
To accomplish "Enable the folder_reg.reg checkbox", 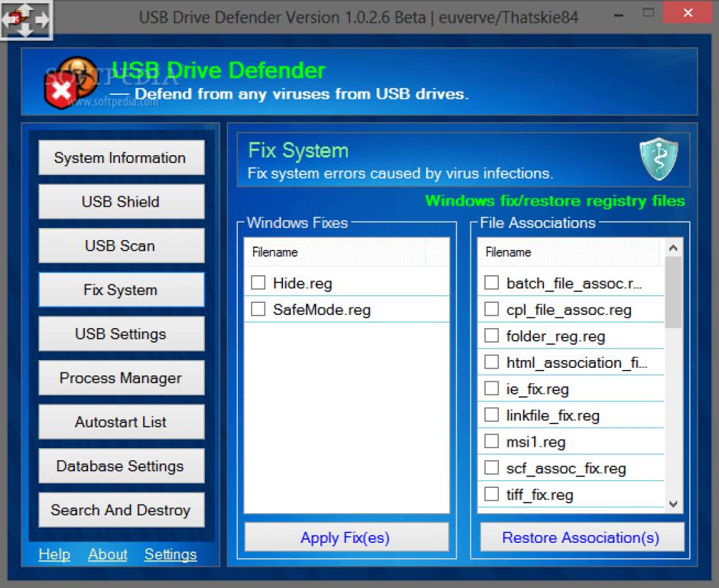I will click(492, 336).
